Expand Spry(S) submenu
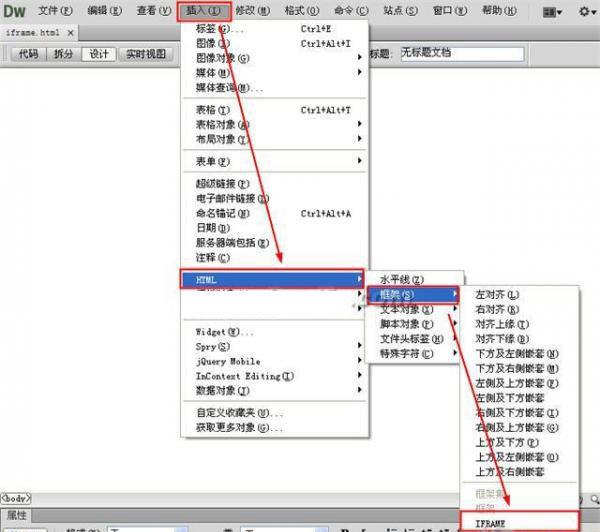Screen dimensions: 600x532 (x=275, y=346)
